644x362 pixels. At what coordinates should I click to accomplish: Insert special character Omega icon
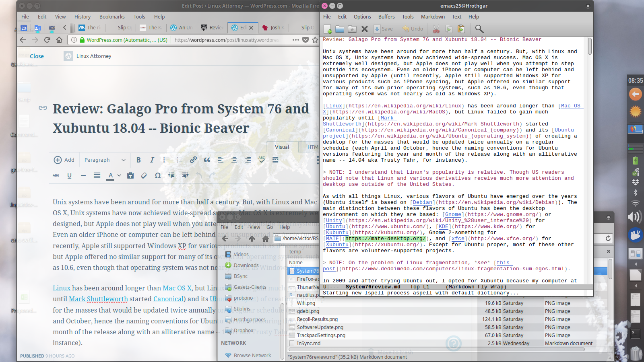[x=158, y=175]
